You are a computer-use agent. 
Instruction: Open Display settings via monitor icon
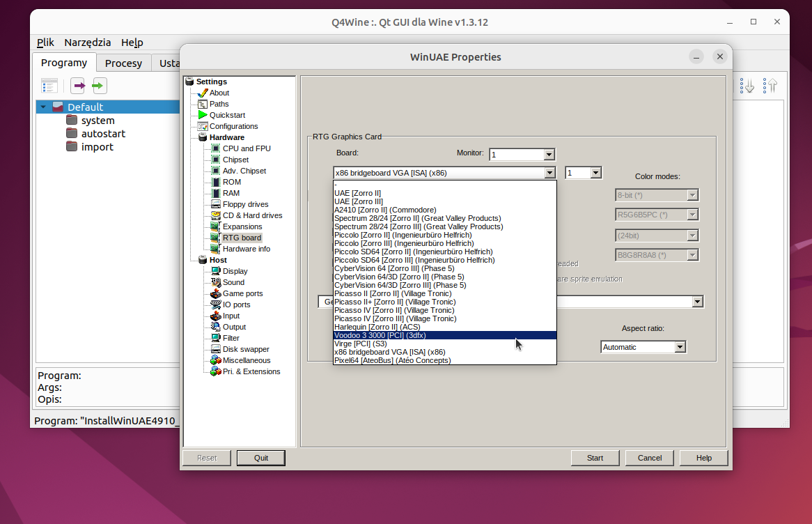coord(216,271)
